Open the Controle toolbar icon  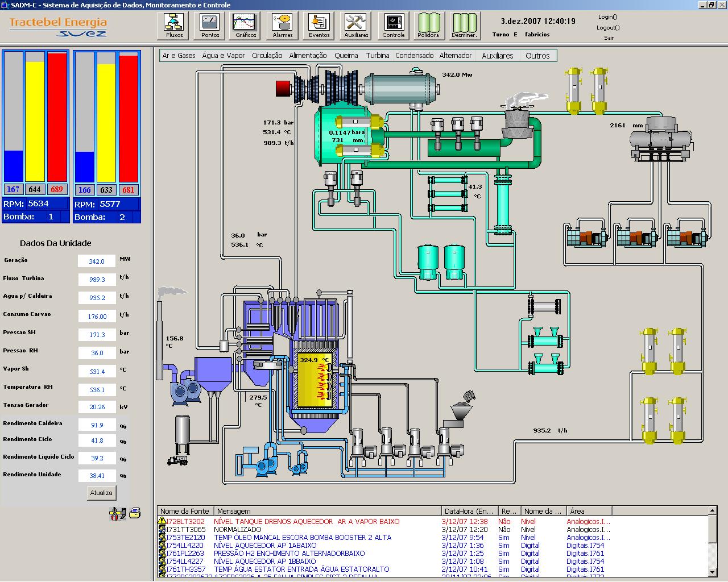pos(393,26)
